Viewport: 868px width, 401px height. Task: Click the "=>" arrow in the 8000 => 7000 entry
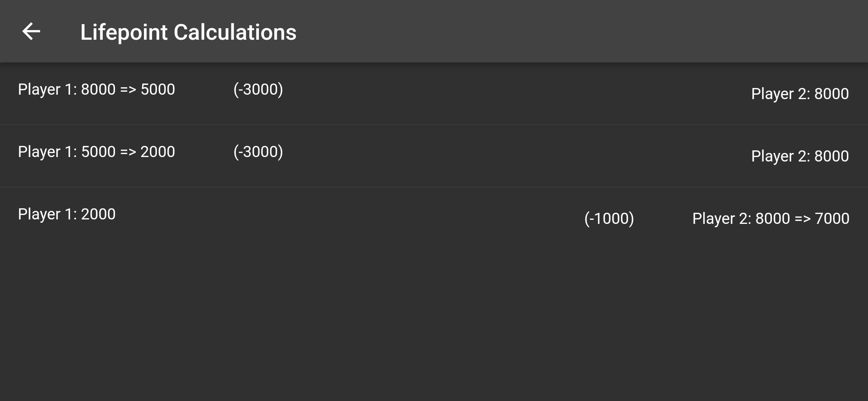[x=802, y=219]
